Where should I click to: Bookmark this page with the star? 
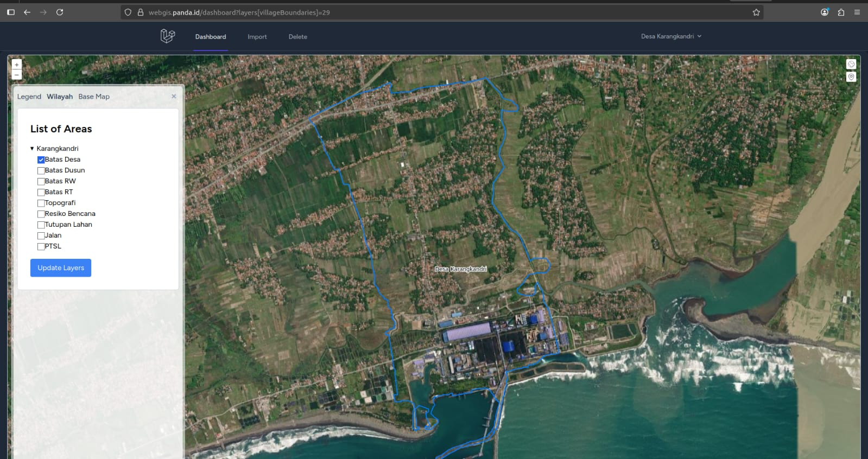756,12
